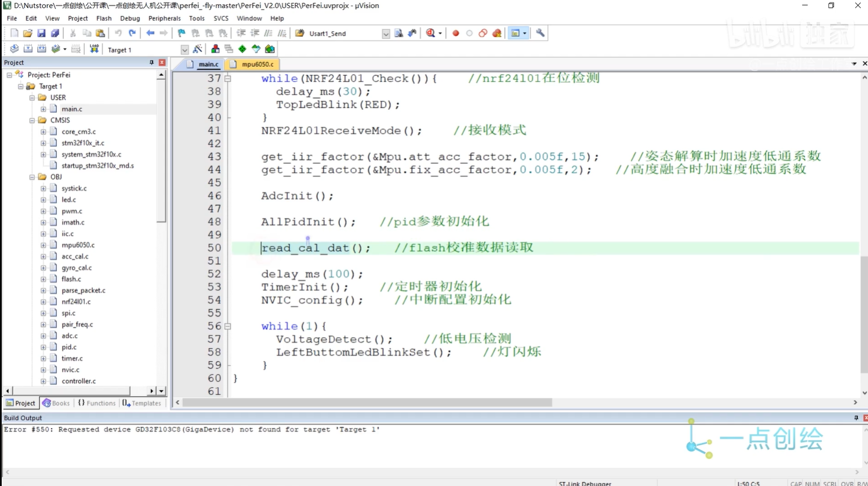868x486 pixels.
Task: Insert a breakpoint with red dot icon
Action: [x=456, y=33]
